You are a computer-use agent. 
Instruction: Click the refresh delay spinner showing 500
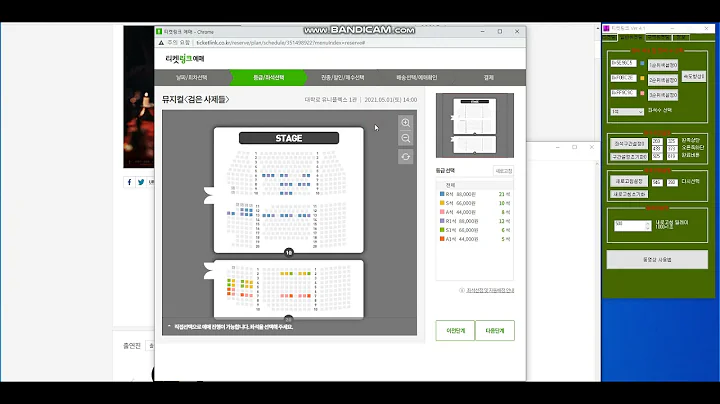pyautogui.click(x=632, y=225)
